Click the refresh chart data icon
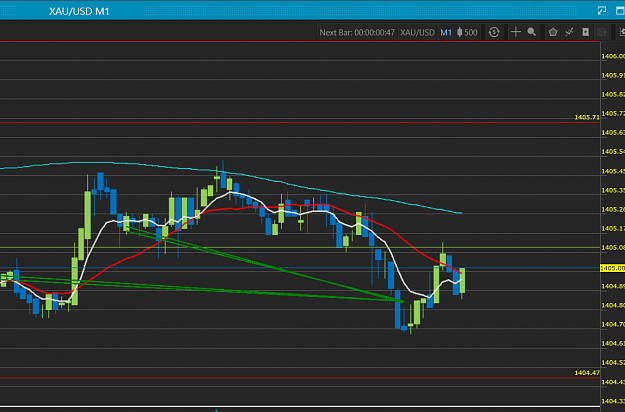Screen dimensions: 625x412 click(494, 32)
